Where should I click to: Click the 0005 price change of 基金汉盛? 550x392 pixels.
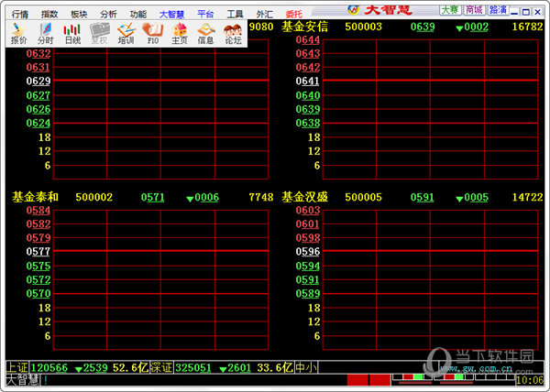coord(472,198)
